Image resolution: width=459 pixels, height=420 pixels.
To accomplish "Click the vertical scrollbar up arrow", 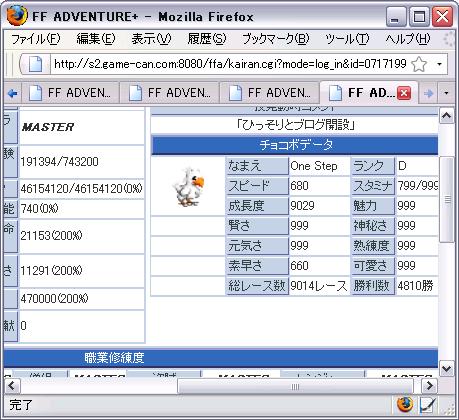I will click(446, 116).
